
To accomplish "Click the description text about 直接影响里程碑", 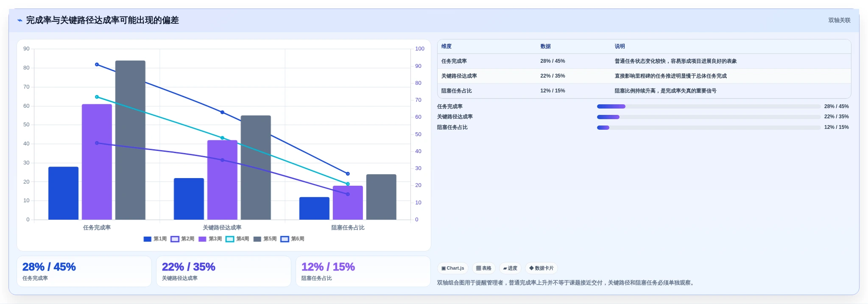I will (670, 76).
